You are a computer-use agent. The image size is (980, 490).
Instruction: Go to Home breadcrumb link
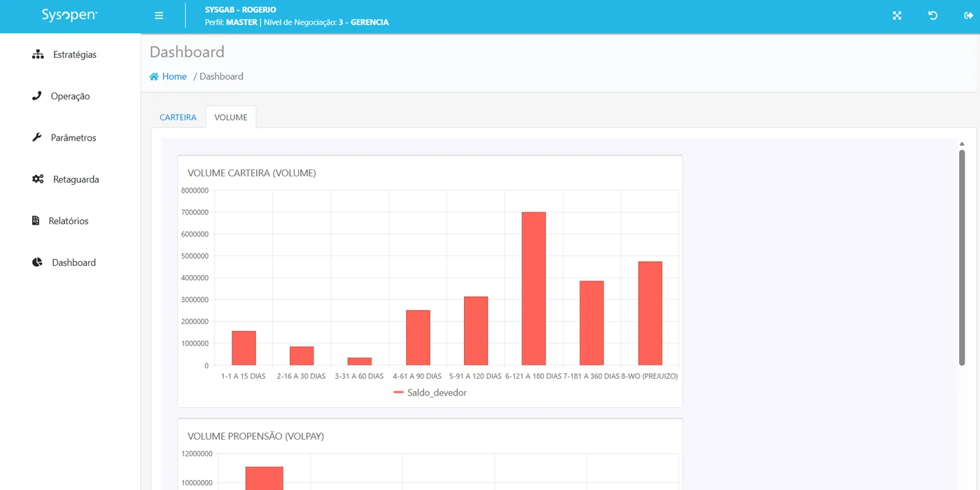pos(174,76)
